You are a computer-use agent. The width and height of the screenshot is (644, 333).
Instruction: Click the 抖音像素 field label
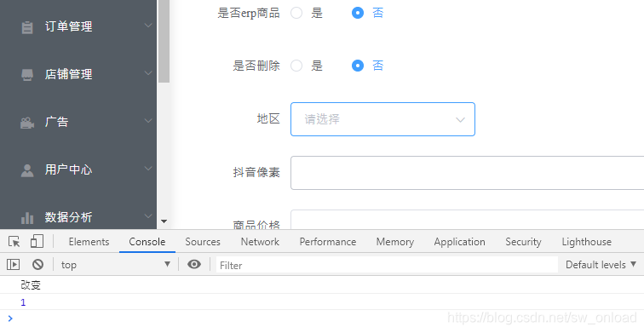[256, 172]
